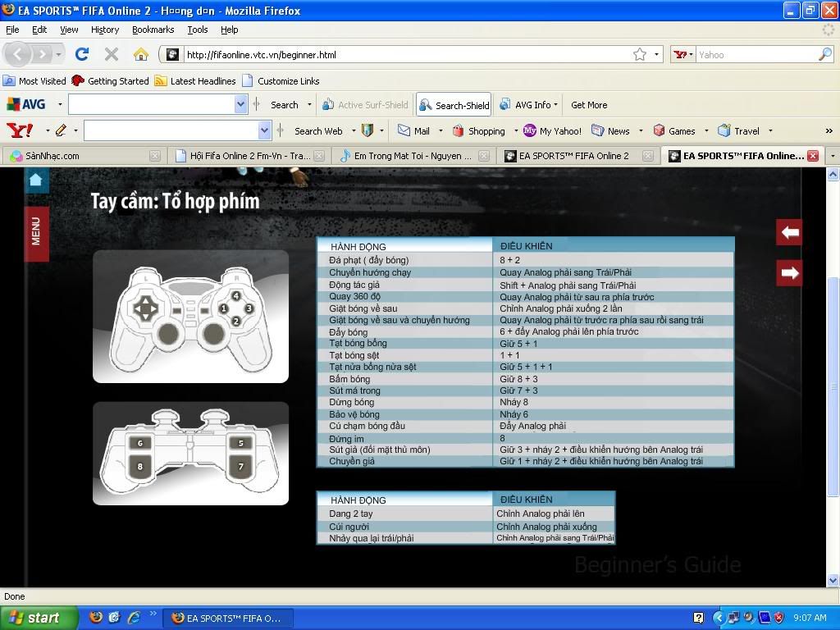Click the front-view gamepad illustration

click(x=190, y=316)
